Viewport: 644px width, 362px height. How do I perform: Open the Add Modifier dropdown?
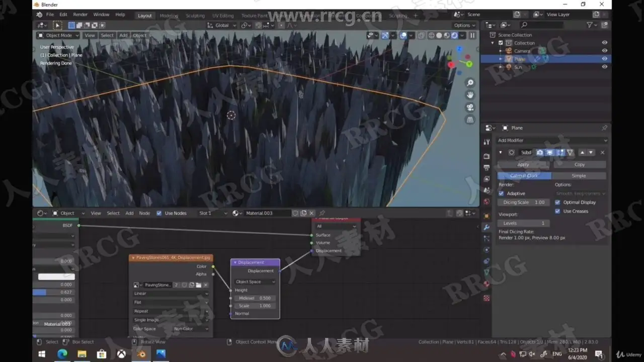[552, 140]
